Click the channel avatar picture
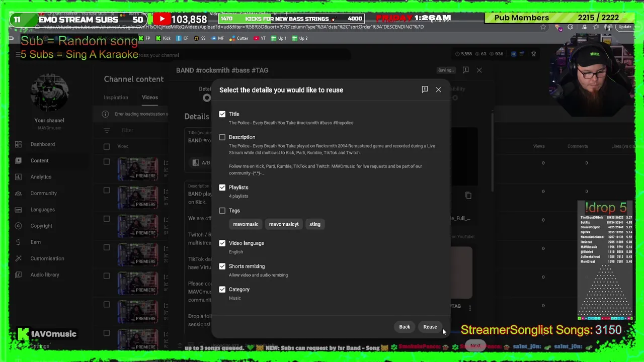 point(49,93)
